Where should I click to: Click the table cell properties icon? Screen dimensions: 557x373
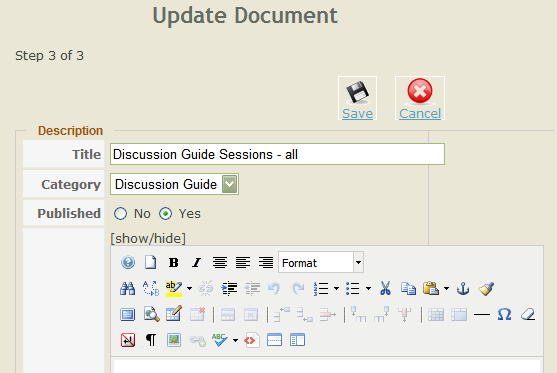[x=251, y=315]
